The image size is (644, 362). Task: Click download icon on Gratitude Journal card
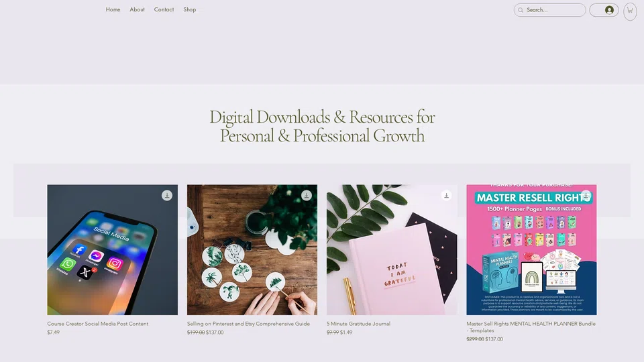click(447, 195)
